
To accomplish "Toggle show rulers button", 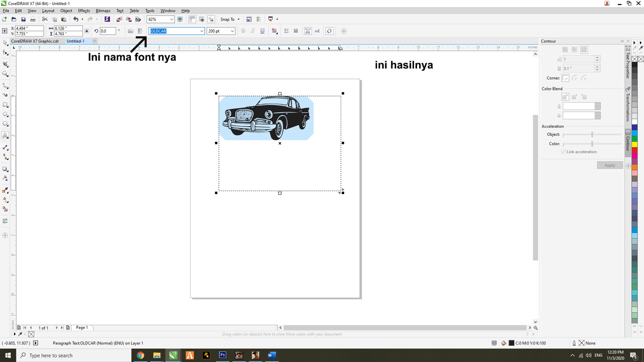I will [x=193, y=19].
